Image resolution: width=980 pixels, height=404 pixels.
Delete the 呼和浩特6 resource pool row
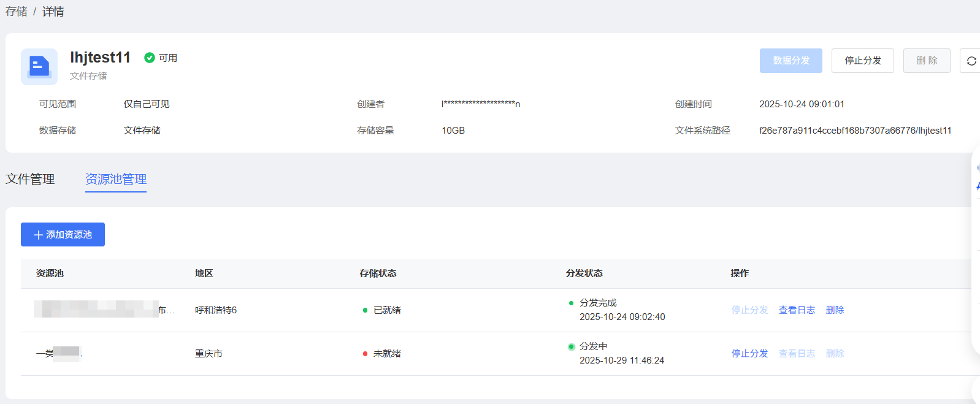click(835, 310)
